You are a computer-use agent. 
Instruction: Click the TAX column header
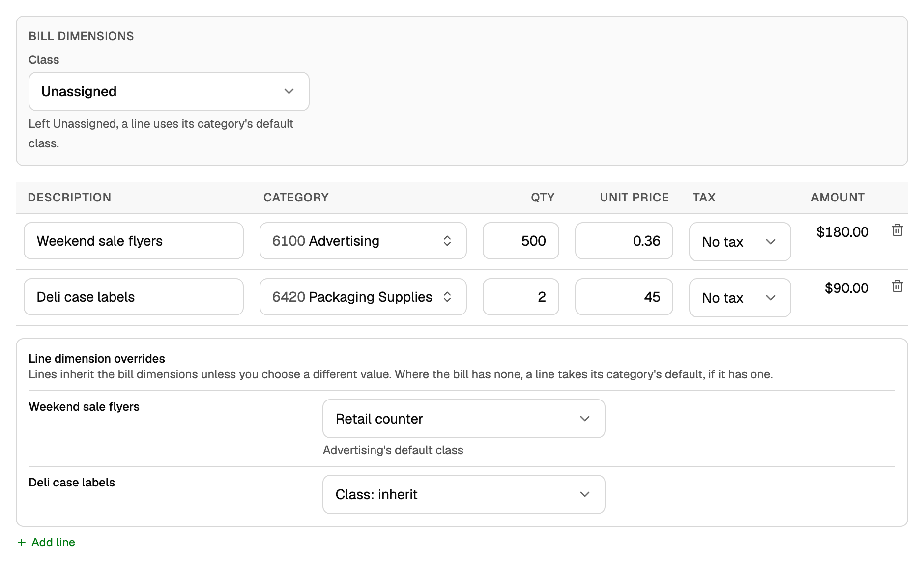coord(704,198)
